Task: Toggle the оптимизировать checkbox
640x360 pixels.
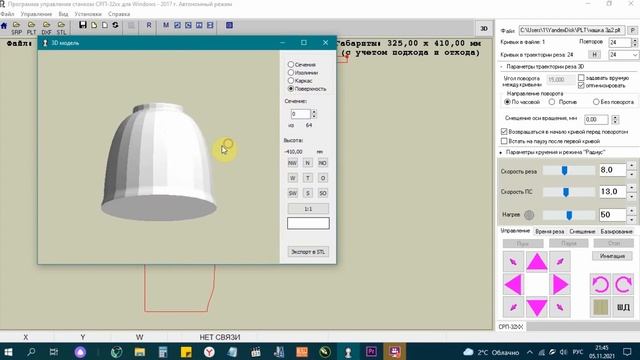Action: coord(581,85)
